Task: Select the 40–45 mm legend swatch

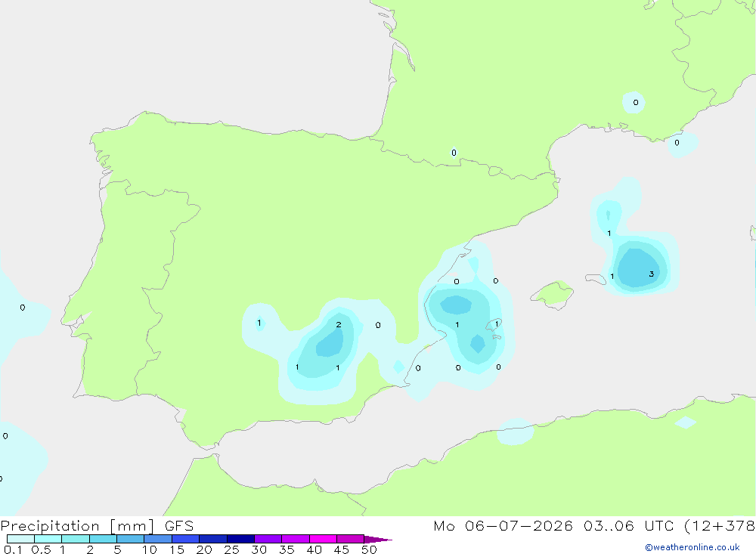Action: tap(323, 539)
